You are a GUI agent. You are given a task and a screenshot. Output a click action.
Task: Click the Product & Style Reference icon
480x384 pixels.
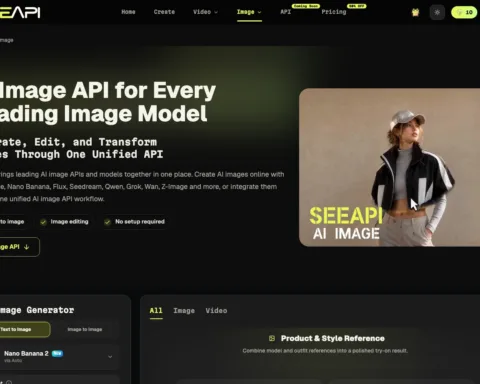(272, 339)
